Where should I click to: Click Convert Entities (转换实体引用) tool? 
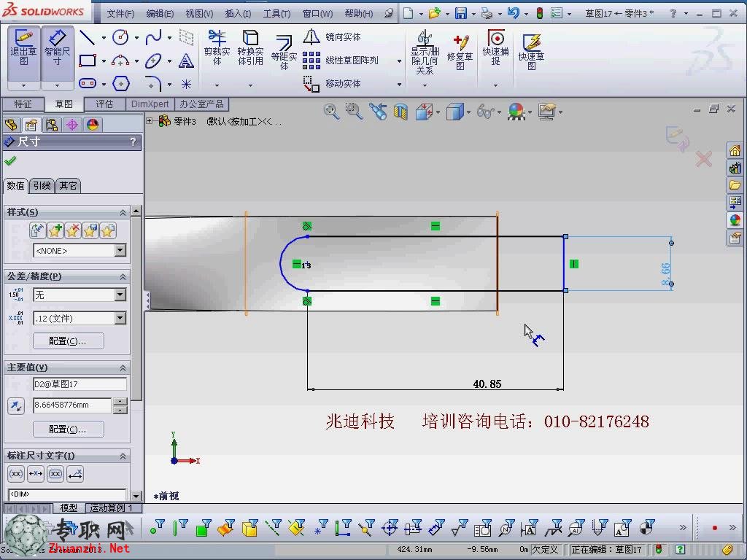[250, 47]
